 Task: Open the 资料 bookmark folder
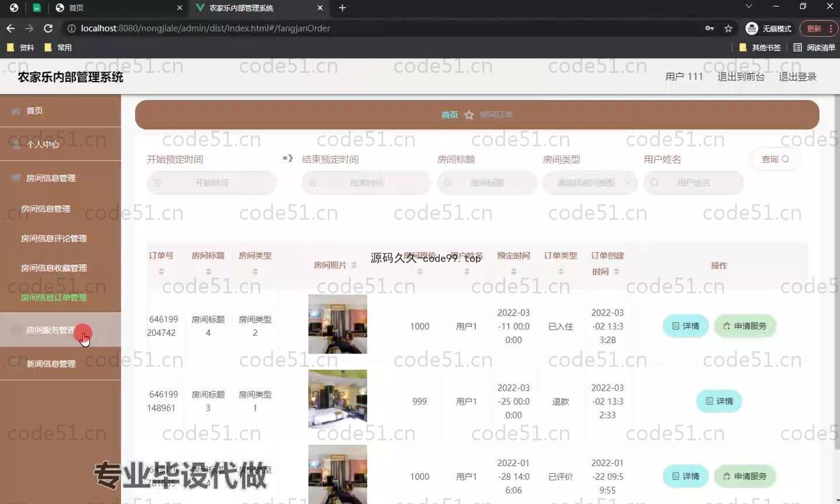pyautogui.click(x=20, y=47)
